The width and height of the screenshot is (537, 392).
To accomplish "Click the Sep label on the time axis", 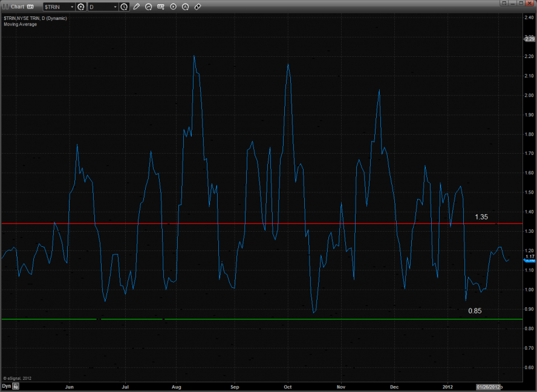I will 235,387.
